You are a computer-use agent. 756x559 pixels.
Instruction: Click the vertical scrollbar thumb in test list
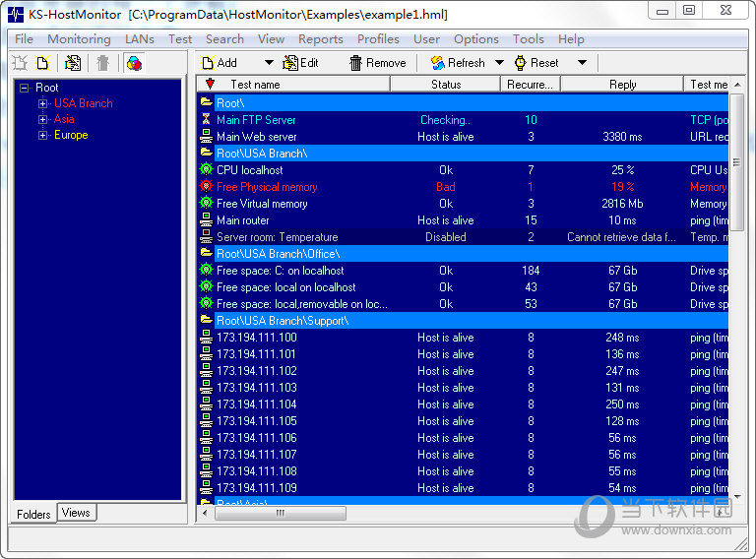tap(736, 161)
